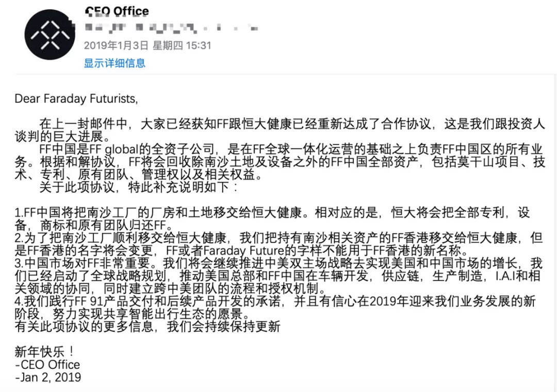
Task: Click the Faraday Future logo avatar
Action: click(x=50, y=35)
